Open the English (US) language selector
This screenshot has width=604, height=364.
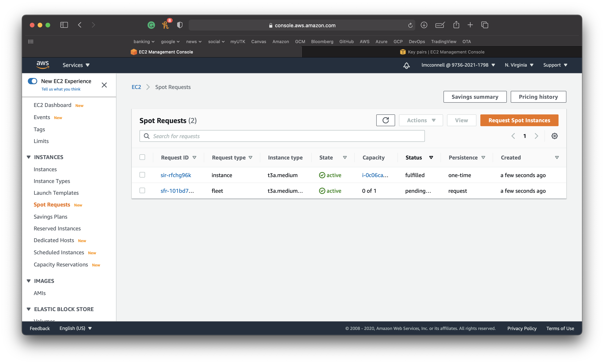point(75,329)
